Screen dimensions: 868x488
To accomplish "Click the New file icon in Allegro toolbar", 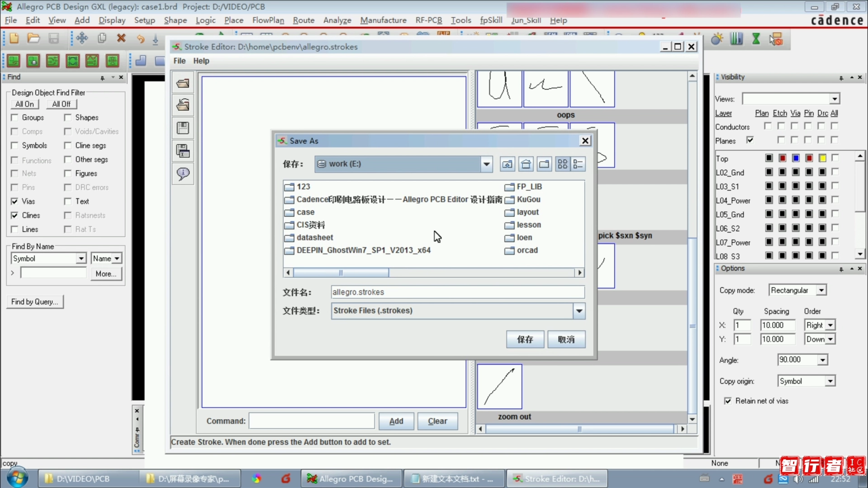I will (14, 38).
